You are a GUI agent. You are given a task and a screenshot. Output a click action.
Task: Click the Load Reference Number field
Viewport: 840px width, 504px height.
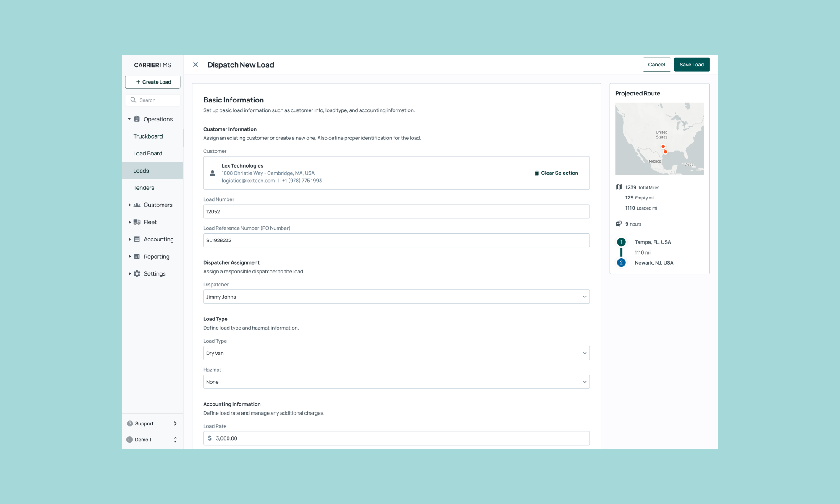(x=396, y=240)
